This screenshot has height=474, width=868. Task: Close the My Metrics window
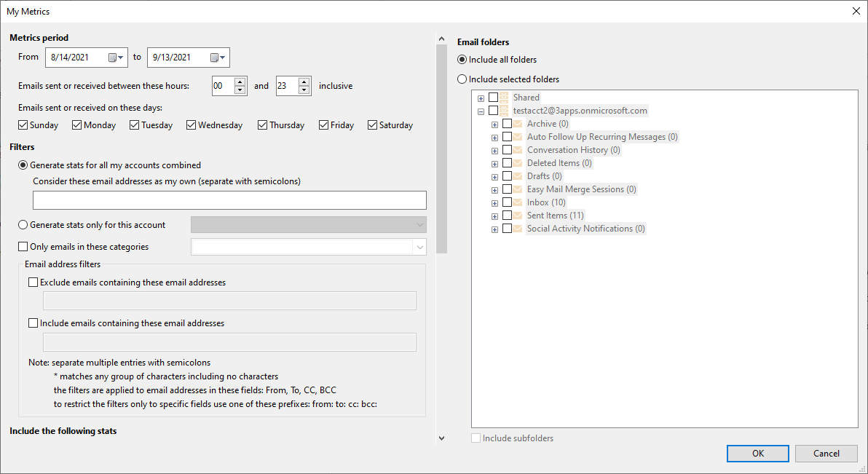(856, 11)
